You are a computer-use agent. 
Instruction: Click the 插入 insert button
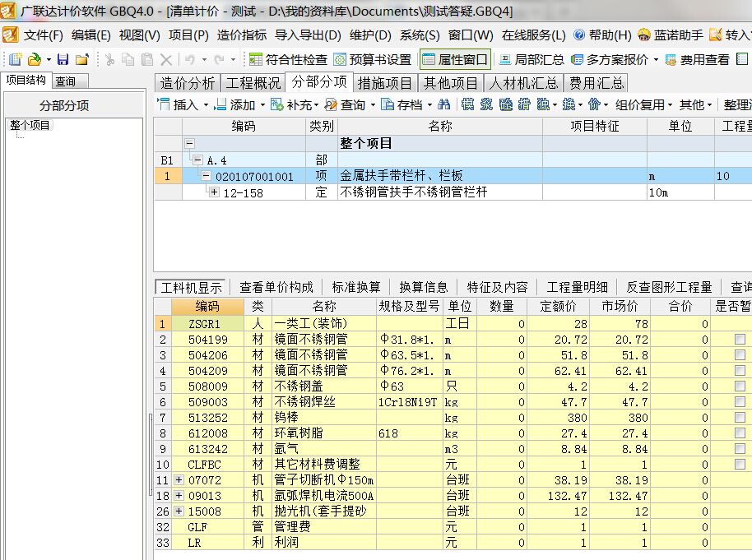(x=178, y=104)
